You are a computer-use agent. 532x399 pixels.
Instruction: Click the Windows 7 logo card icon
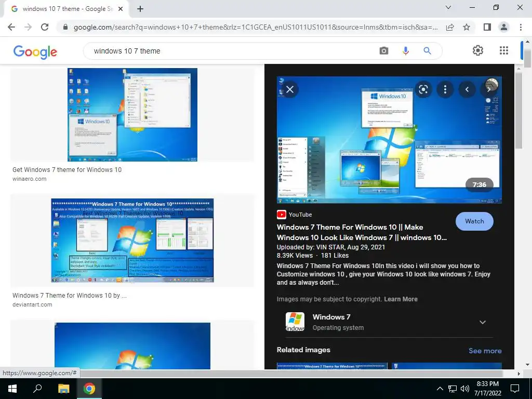click(x=295, y=322)
